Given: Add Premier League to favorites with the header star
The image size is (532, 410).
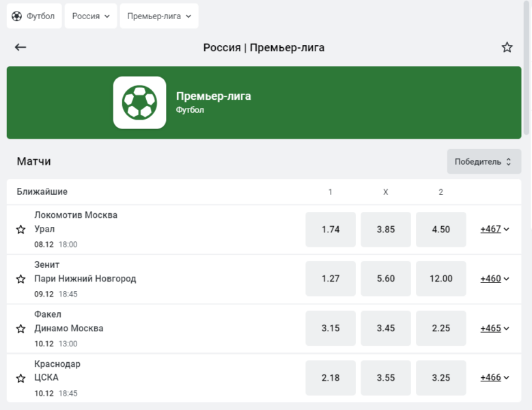Looking at the screenshot, I should coord(507,47).
